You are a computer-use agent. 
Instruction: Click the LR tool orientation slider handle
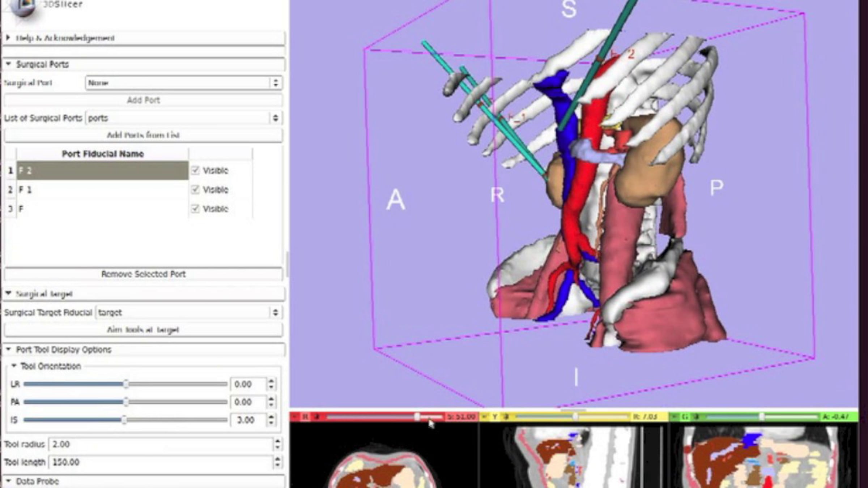tap(126, 384)
